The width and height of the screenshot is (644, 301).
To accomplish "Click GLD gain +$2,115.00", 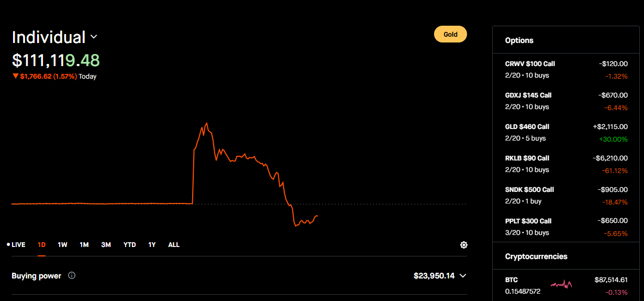I will (x=610, y=127).
